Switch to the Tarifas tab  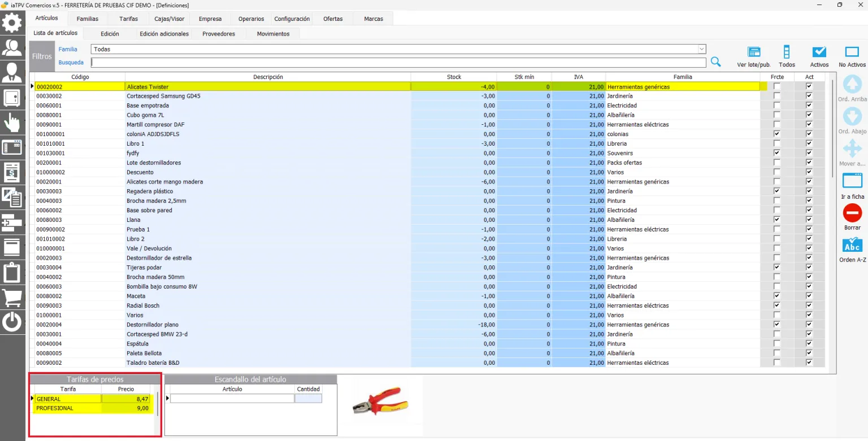[x=129, y=19]
